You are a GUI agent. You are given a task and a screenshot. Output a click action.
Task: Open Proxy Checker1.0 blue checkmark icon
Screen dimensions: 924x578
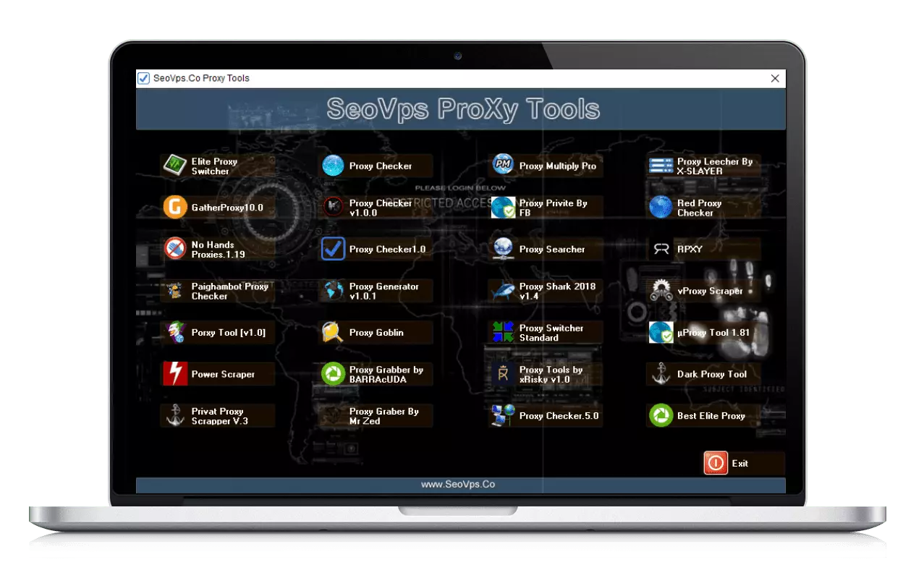[333, 249]
